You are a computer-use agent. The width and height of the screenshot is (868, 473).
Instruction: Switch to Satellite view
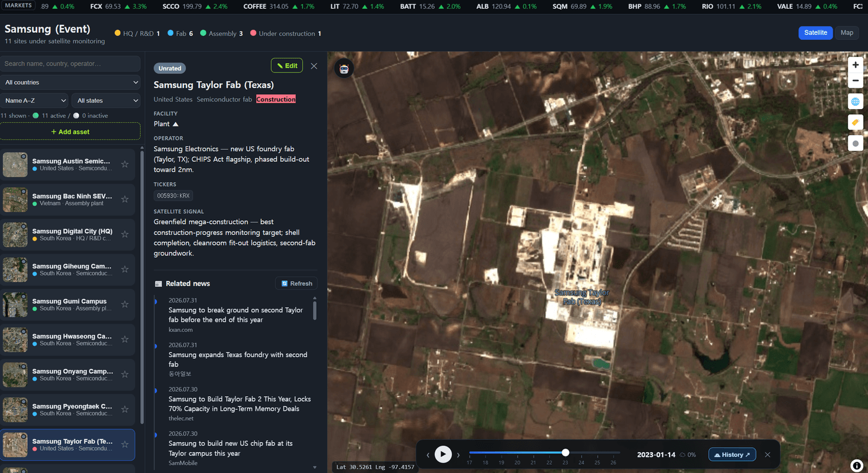coord(815,33)
